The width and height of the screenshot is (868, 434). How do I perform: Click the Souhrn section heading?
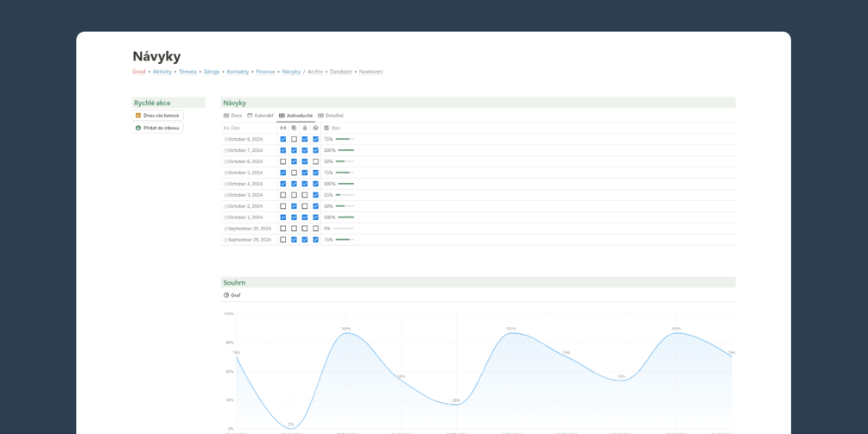[234, 282]
